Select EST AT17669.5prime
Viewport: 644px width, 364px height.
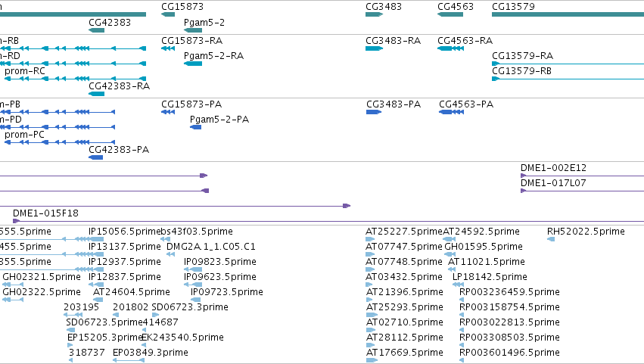point(372,361)
